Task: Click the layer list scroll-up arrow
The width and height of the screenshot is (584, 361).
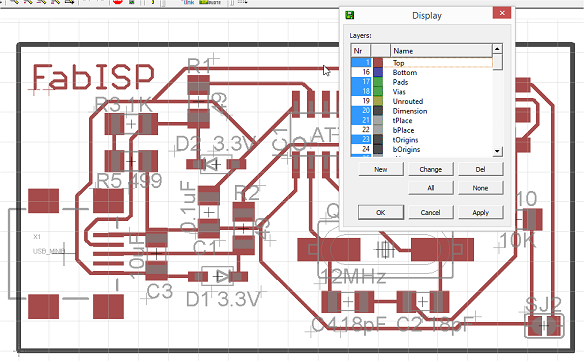Action: 497,49
